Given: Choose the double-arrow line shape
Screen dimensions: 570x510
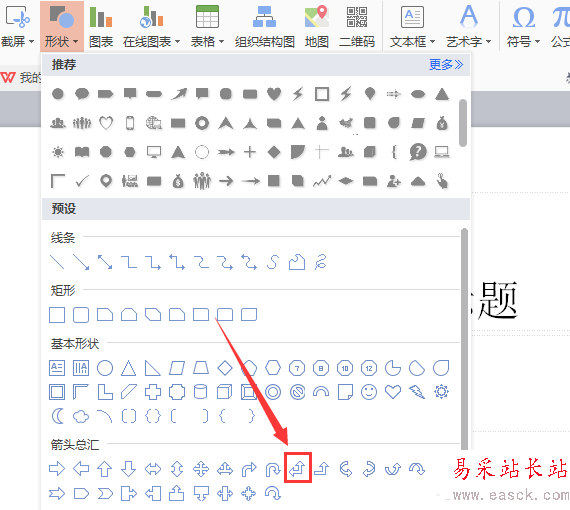Looking at the screenshot, I should 105,262.
